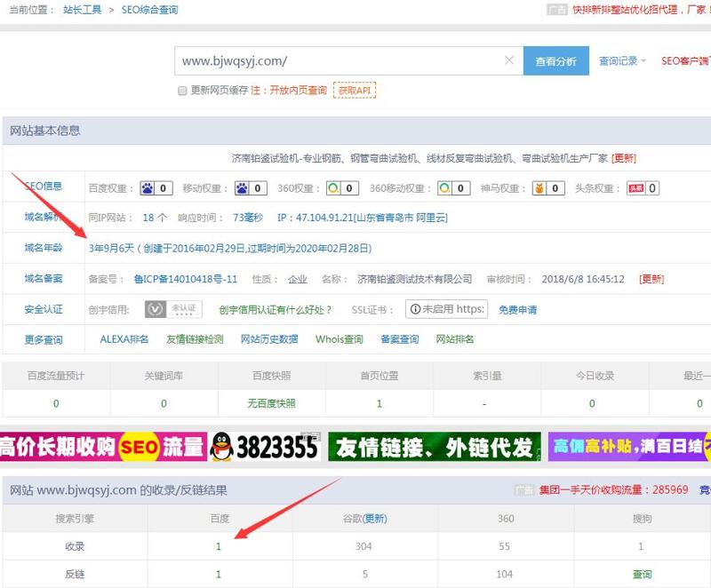Clear the domain search field with X
This screenshot has height=588, width=711.
click(x=509, y=60)
